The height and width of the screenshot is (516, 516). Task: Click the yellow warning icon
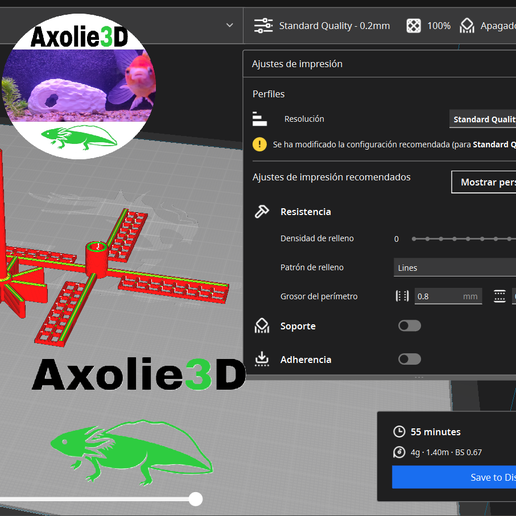(260, 144)
